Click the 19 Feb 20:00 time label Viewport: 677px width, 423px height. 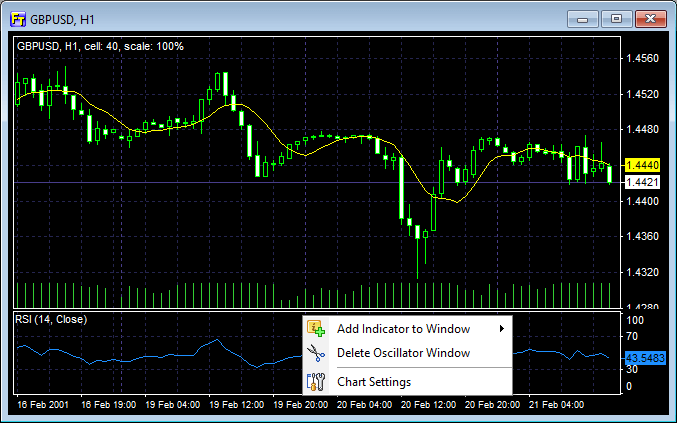click(301, 405)
